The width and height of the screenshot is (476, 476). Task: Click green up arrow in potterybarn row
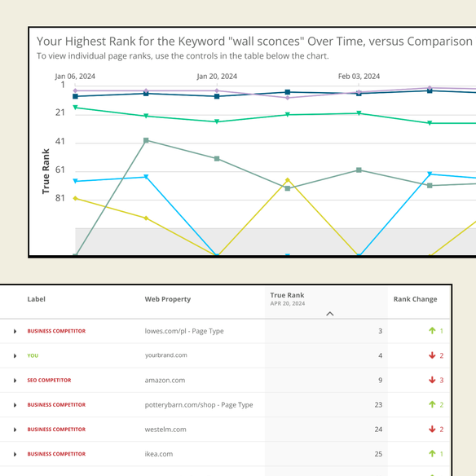(432, 404)
